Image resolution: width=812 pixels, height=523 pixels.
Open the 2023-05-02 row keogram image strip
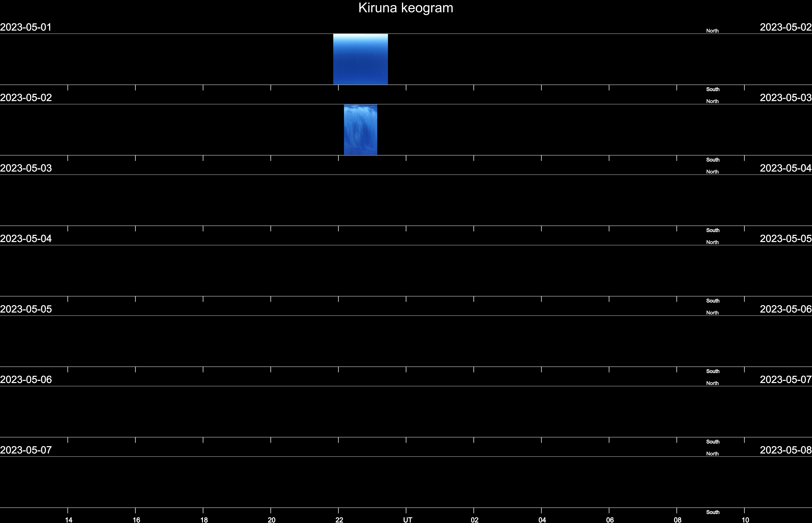pos(360,130)
